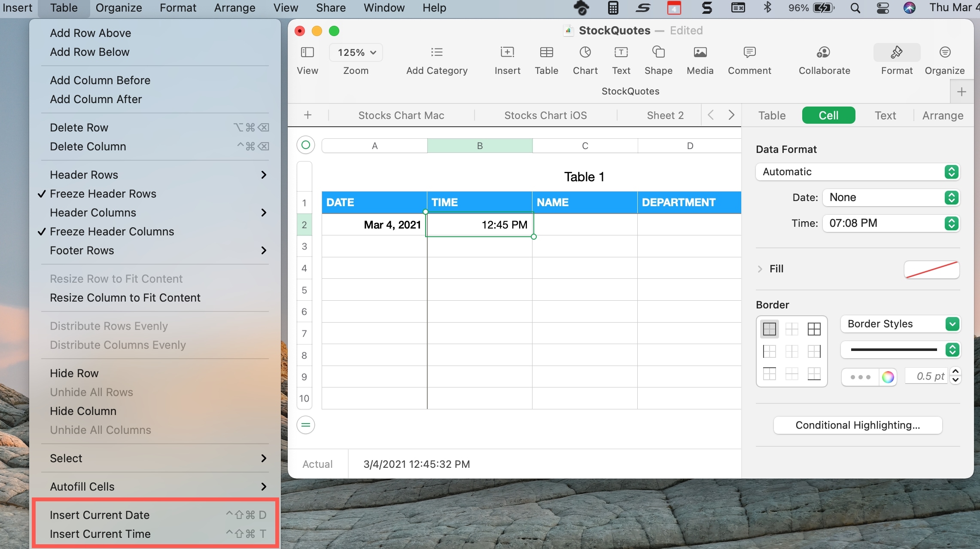Click the Fill color swatch
Viewport: 980px width, 549px height.
(931, 270)
